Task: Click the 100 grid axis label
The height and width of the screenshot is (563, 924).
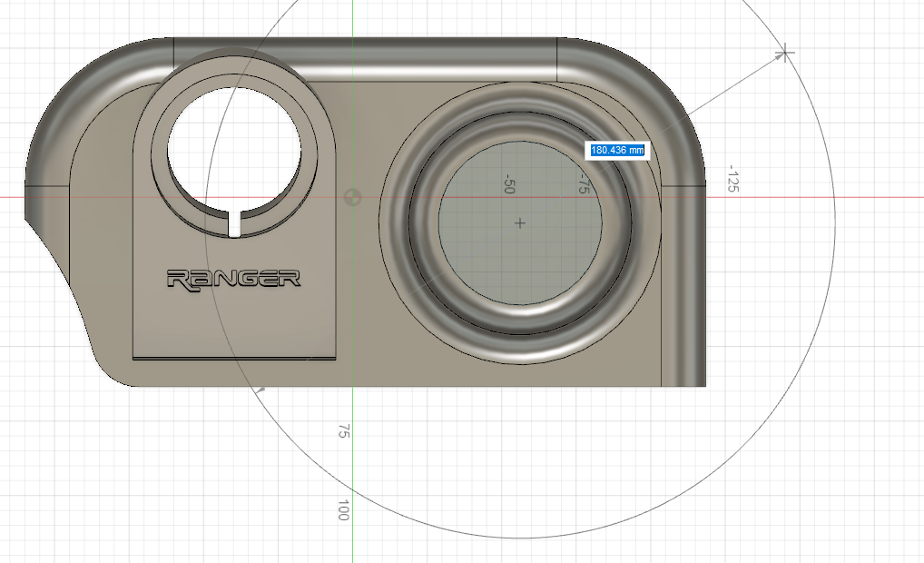Action: point(344,510)
